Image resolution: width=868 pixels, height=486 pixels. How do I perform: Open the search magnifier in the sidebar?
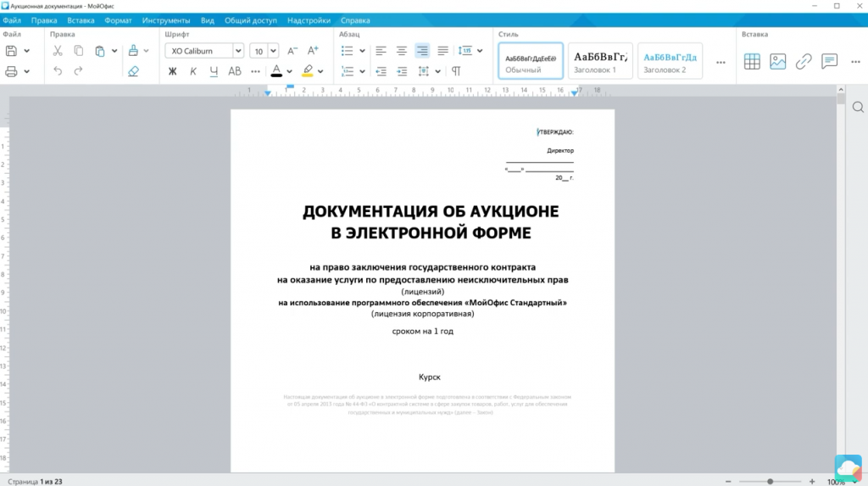pyautogui.click(x=858, y=108)
